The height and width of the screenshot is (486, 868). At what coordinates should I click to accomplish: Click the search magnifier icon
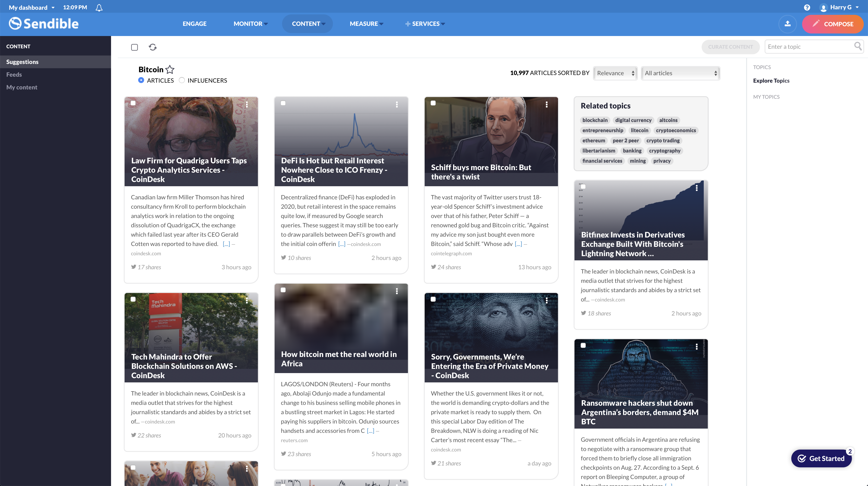[858, 46]
